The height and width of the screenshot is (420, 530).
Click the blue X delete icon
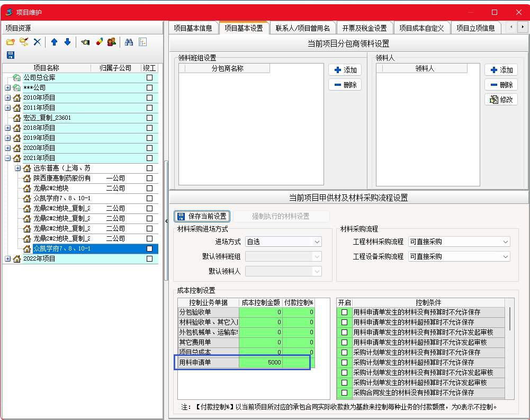click(37, 42)
